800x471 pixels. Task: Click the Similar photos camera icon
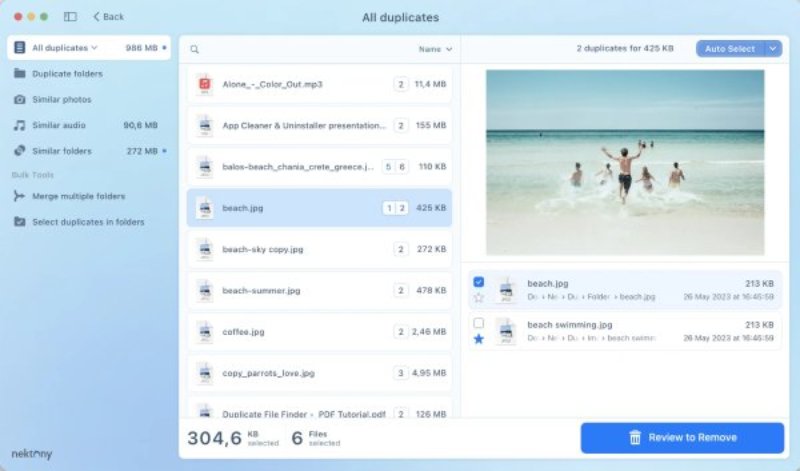[x=20, y=100]
